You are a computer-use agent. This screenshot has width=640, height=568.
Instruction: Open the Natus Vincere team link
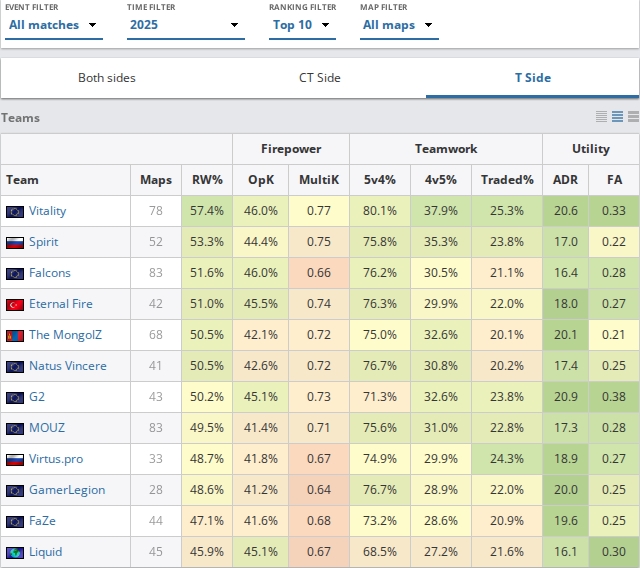coord(68,366)
